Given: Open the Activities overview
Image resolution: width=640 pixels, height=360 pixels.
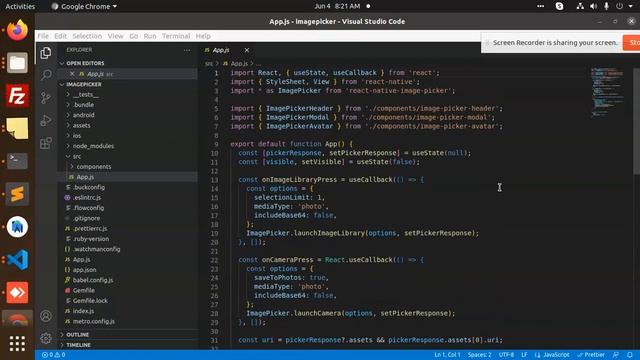Looking at the screenshot, I should coord(20,6).
